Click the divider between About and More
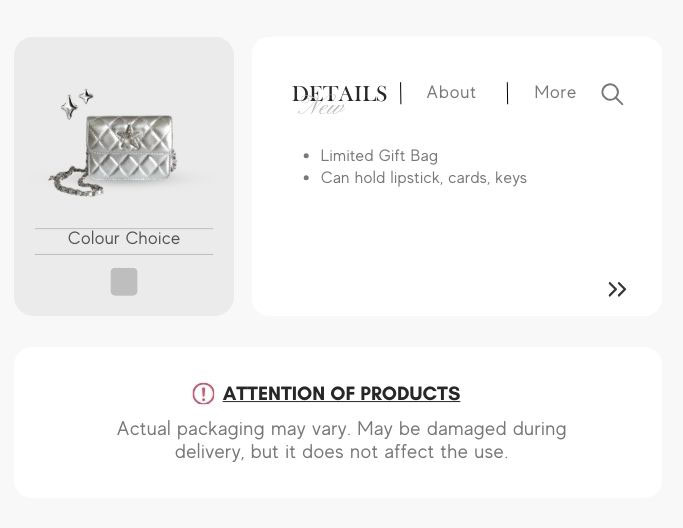The image size is (683, 528). point(508,93)
